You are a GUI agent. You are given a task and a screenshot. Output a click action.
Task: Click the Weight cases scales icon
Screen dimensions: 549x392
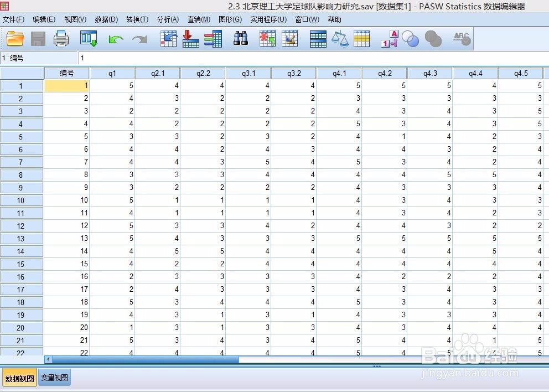(340, 39)
